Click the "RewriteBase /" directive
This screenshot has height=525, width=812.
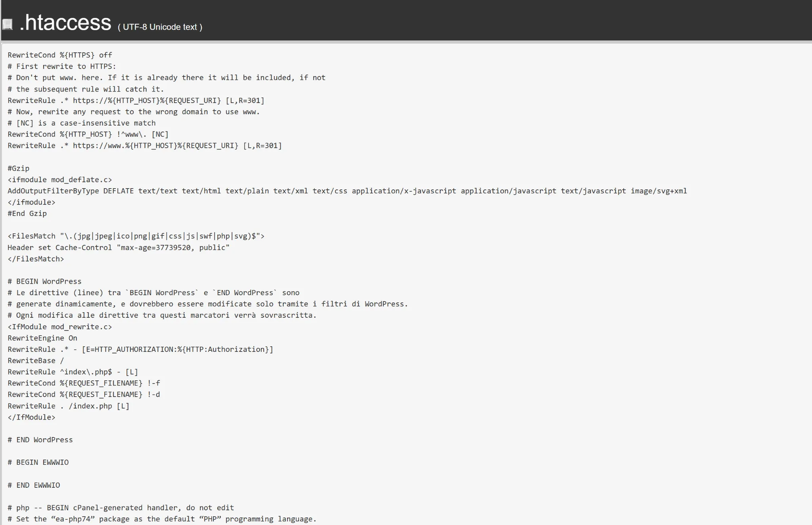click(35, 360)
